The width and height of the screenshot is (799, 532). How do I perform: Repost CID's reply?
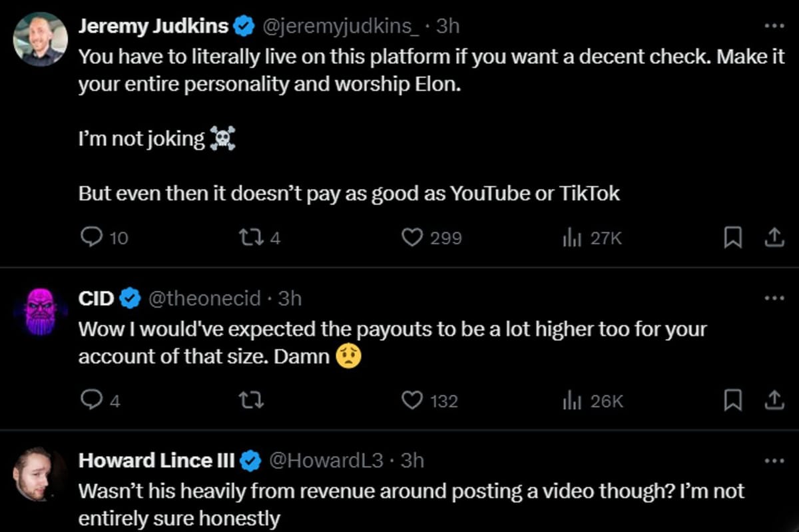click(251, 400)
